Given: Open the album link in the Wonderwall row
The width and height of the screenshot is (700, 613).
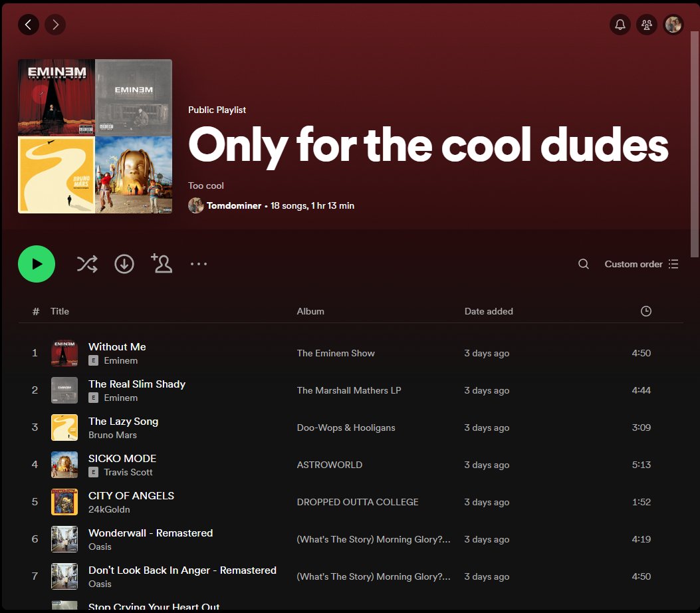Looking at the screenshot, I should click(x=374, y=539).
